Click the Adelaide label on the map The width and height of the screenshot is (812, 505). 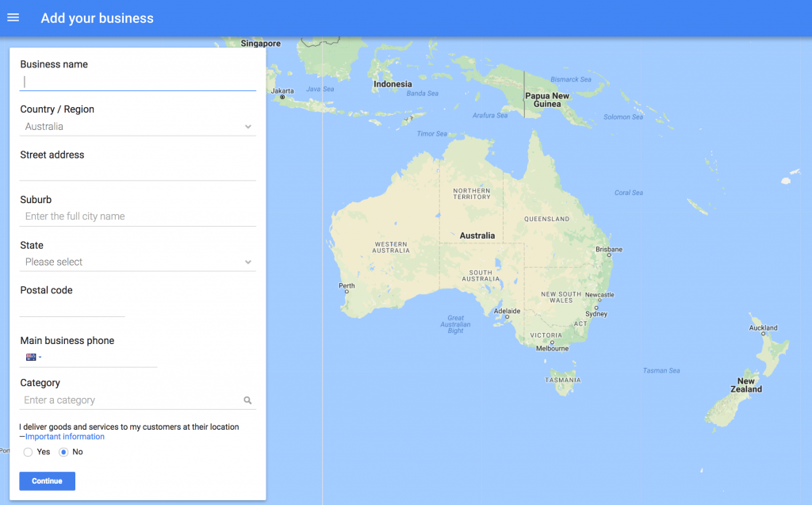point(507,312)
